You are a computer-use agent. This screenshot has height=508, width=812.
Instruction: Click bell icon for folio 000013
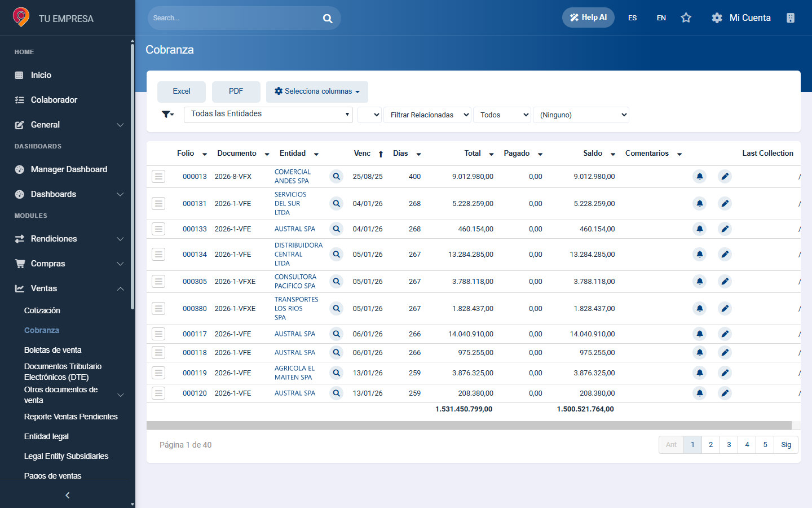click(x=699, y=177)
